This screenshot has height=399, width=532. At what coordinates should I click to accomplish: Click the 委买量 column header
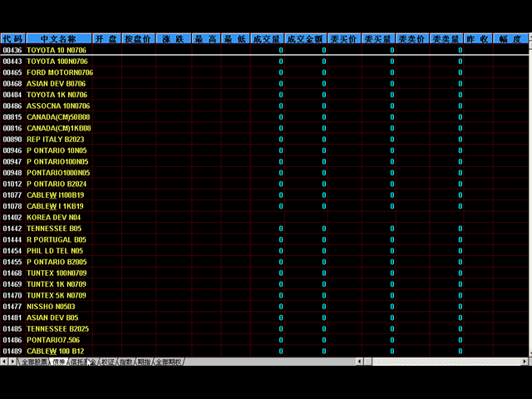click(378, 39)
